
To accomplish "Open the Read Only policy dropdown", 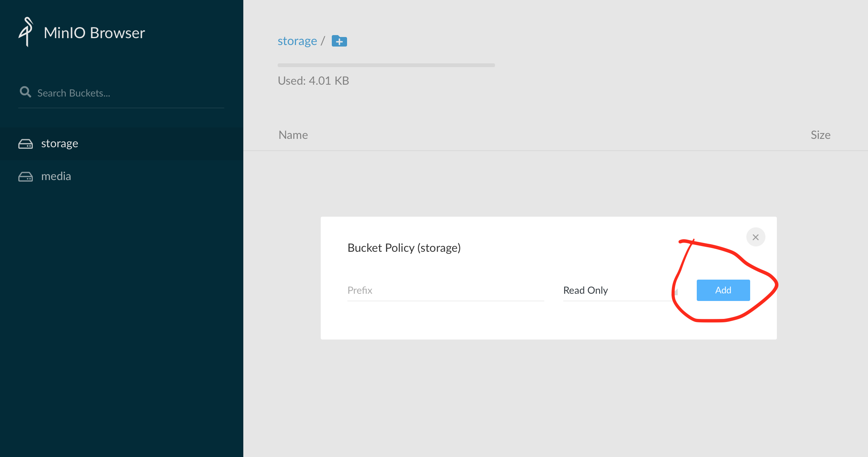I will click(x=610, y=291).
